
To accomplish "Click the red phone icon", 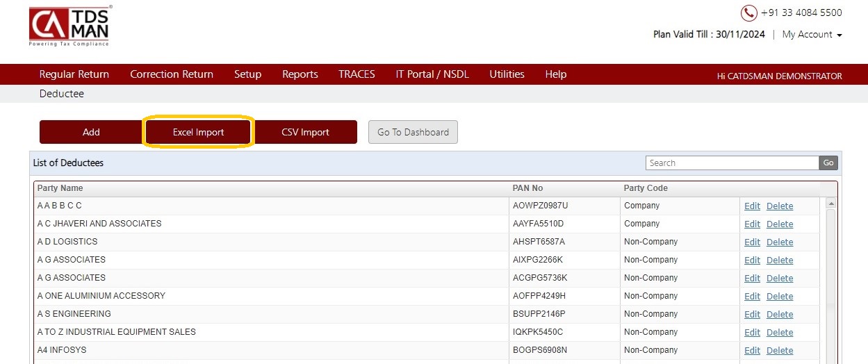I will tap(748, 13).
